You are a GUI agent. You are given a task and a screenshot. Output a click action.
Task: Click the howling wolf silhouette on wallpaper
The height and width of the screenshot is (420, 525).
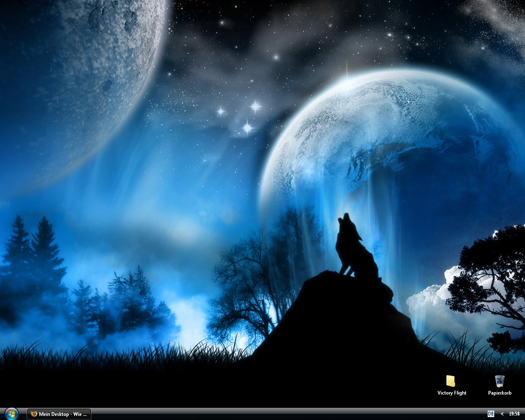click(353, 250)
